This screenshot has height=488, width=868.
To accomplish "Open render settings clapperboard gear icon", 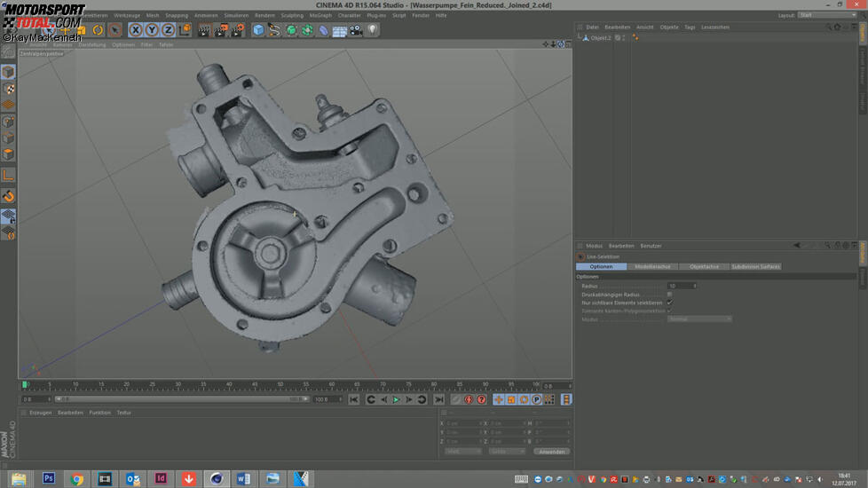I will point(238,30).
